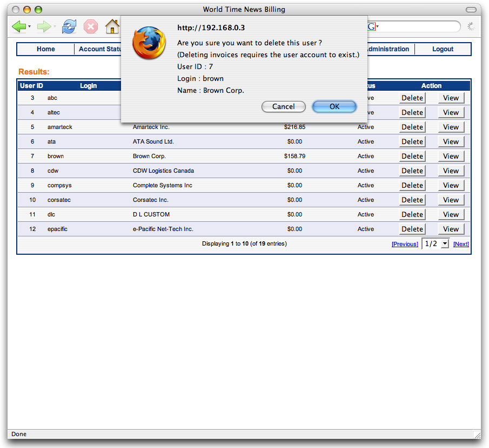This screenshot has height=448, width=489.
Task: Open the page number 1/2 dropdown
Action: [x=436, y=244]
